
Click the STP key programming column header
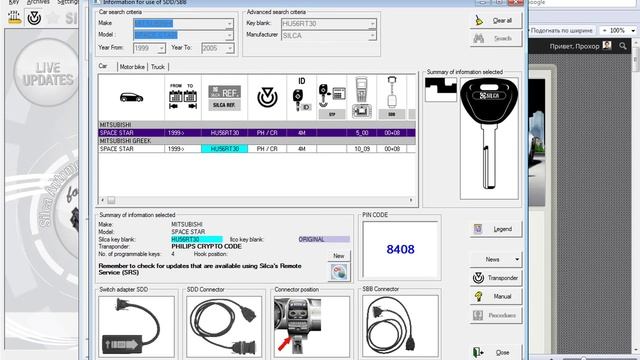tap(332, 98)
